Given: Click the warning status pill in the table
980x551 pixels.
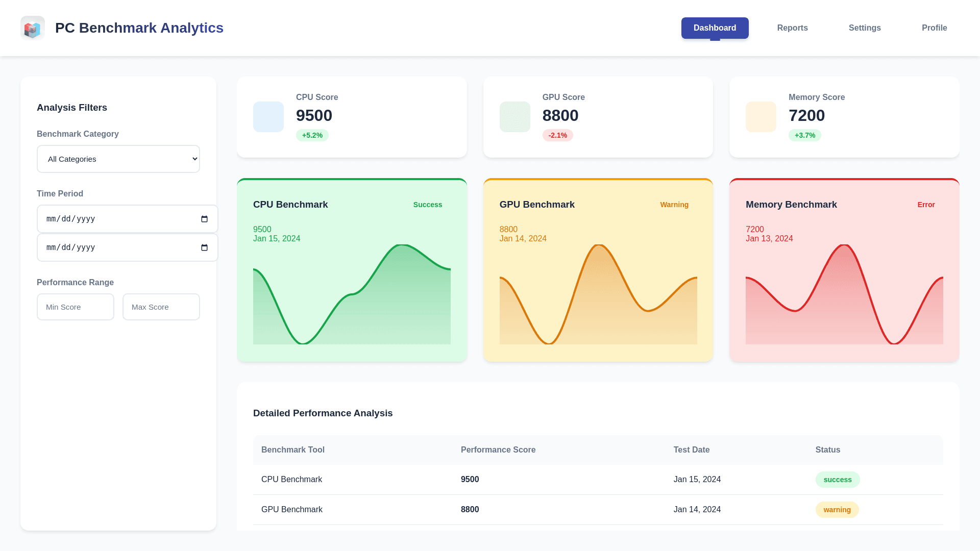Looking at the screenshot, I should click(x=837, y=510).
